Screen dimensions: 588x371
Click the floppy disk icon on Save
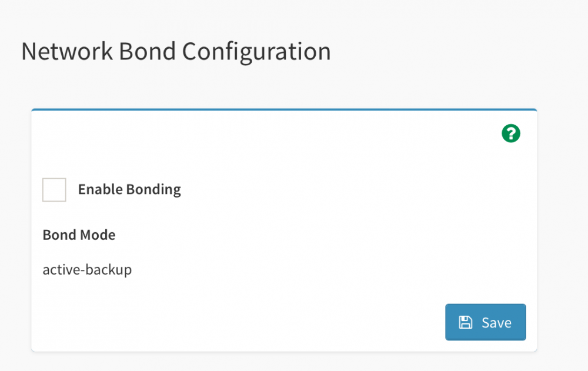pyautogui.click(x=465, y=323)
